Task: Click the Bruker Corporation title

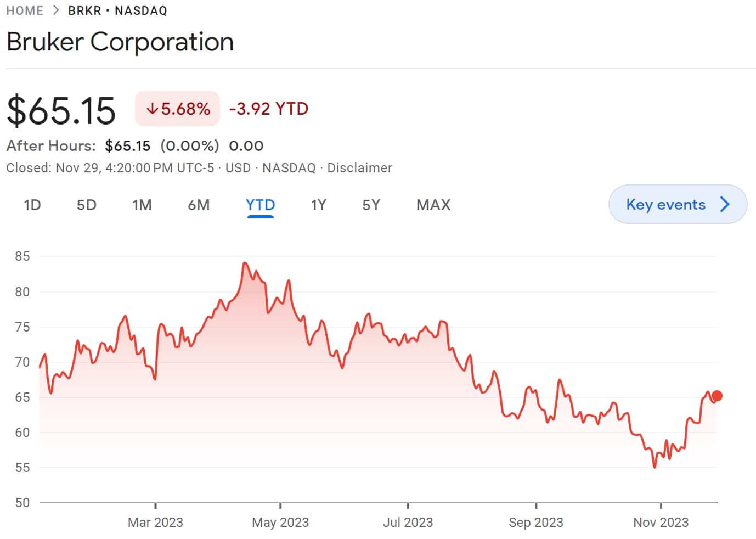Action: click(x=120, y=42)
